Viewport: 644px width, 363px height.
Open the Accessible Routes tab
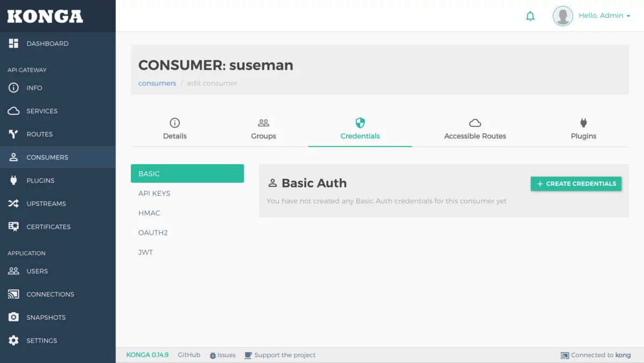pyautogui.click(x=475, y=129)
